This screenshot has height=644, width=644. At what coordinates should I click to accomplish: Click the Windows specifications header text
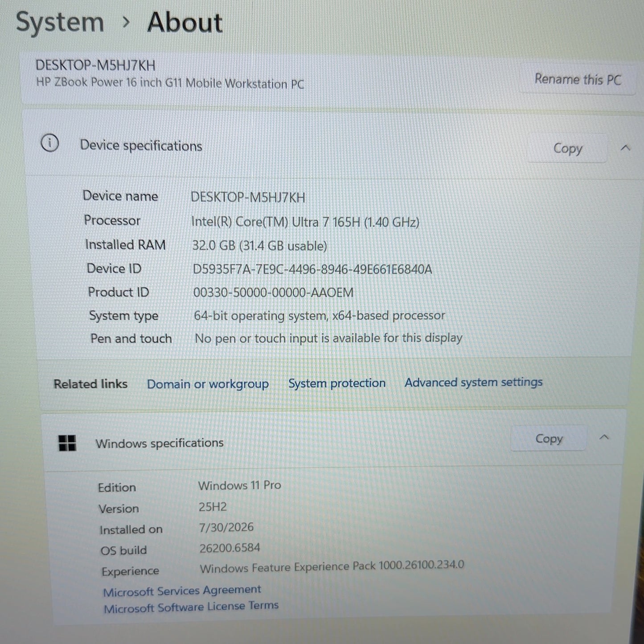coord(160,443)
